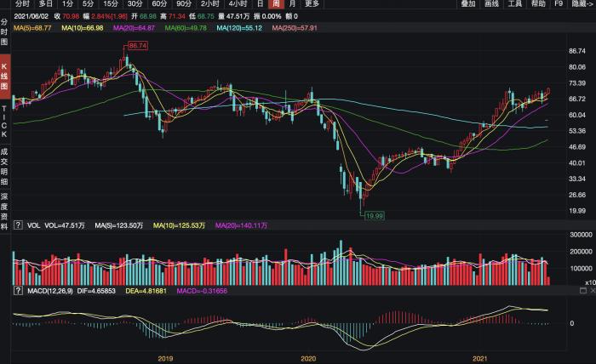The image size is (596, 364).
Task: Click the 叠加 overlay button
Action: click(x=467, y=4)
